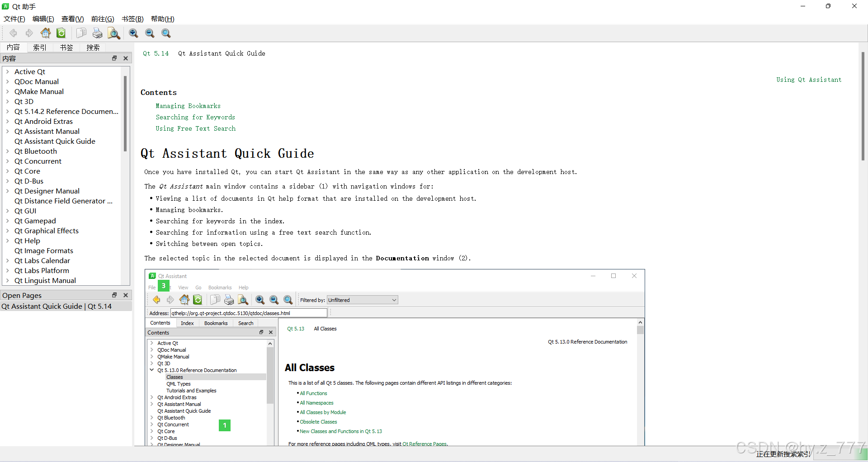Close the 内容 dock panel
This screenshot has width=868, height=462.
point(126,58)
